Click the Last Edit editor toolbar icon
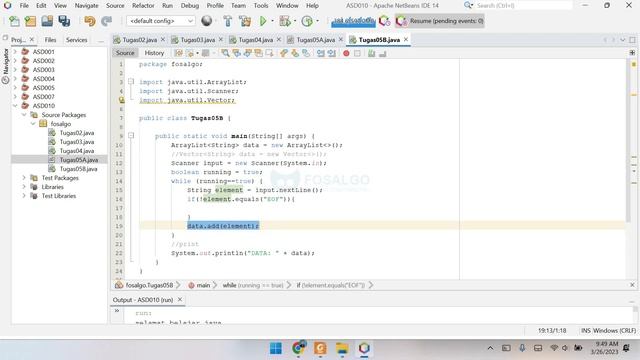The width and height of the screenshot is (640, 360). [x=179, y=53]
